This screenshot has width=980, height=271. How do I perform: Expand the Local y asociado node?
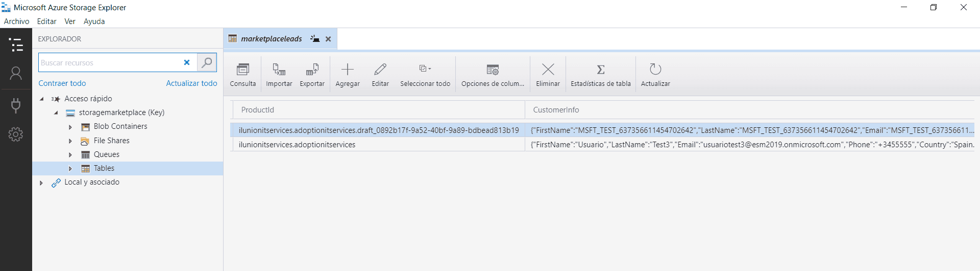[x=41, y=183]
